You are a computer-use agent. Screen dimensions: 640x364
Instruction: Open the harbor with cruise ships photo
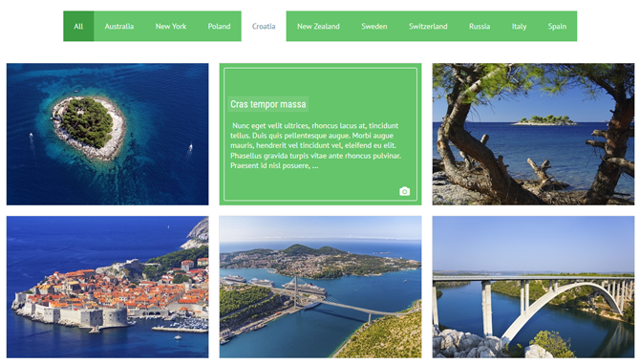[320, 287]
